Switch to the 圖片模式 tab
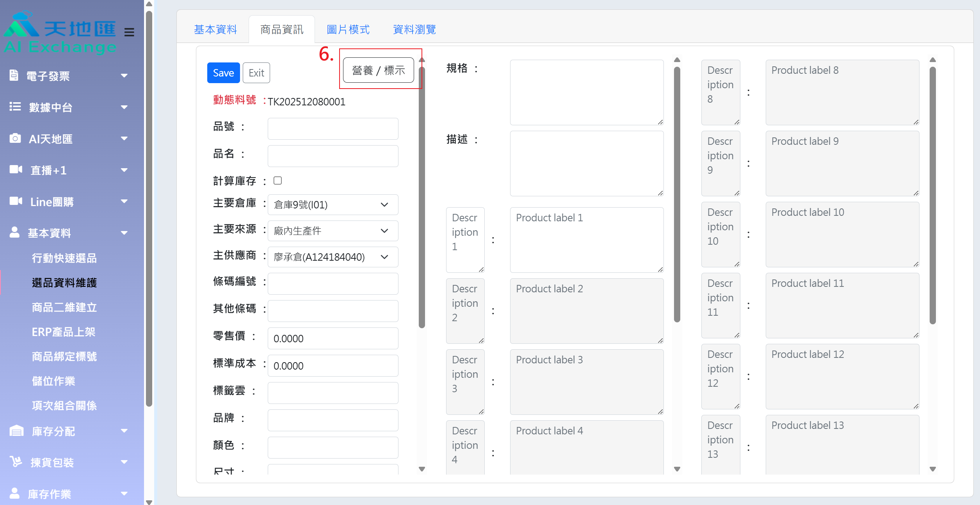 [348, 30]
